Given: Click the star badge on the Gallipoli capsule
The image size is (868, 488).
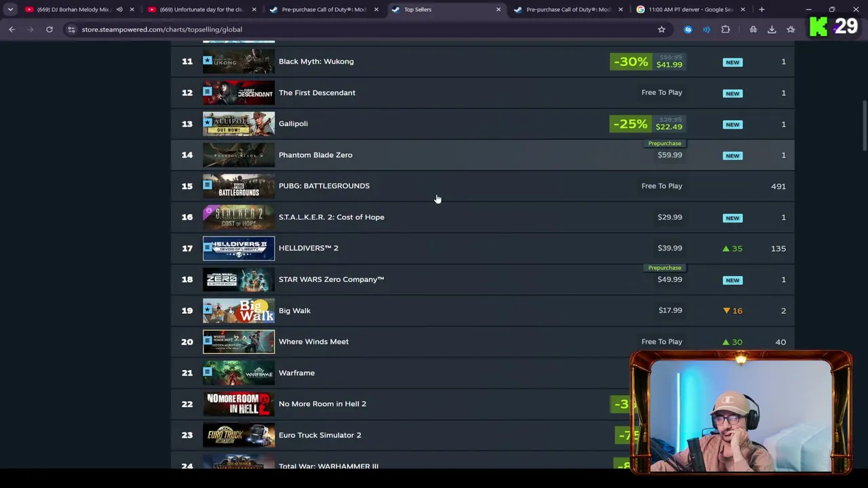Looking at the screenshot, I should pos(208,123).
